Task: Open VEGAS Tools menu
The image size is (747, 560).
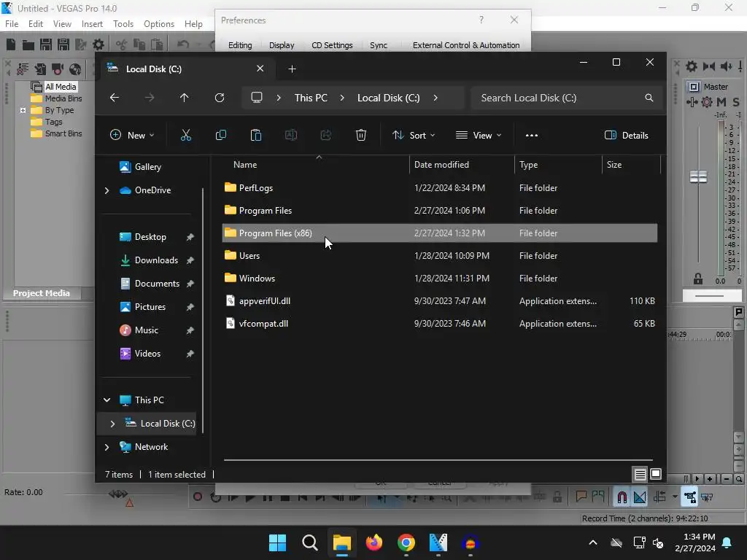Action: (123, 24)
